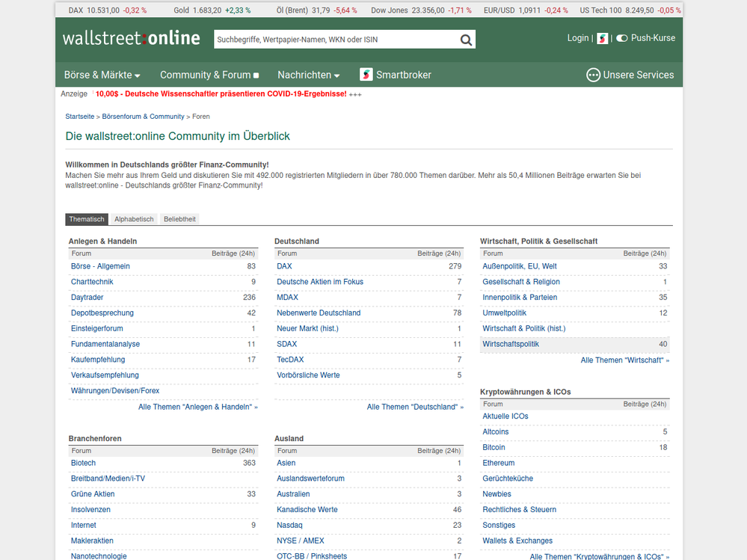Click the Smartbroker icon next to Login
The height and width of the screenshot is (560, 747).
(603, 38)
